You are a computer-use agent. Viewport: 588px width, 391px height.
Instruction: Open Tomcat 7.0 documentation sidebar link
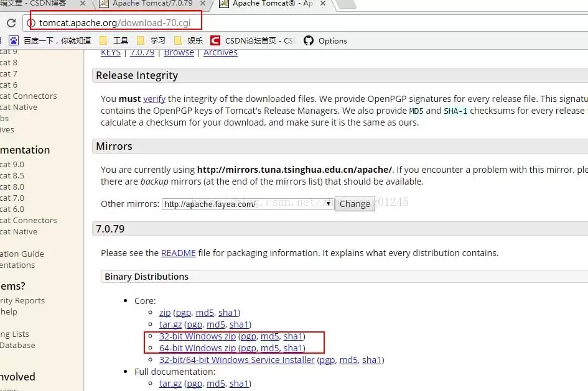pyautogui.click(x=12, y=198)
